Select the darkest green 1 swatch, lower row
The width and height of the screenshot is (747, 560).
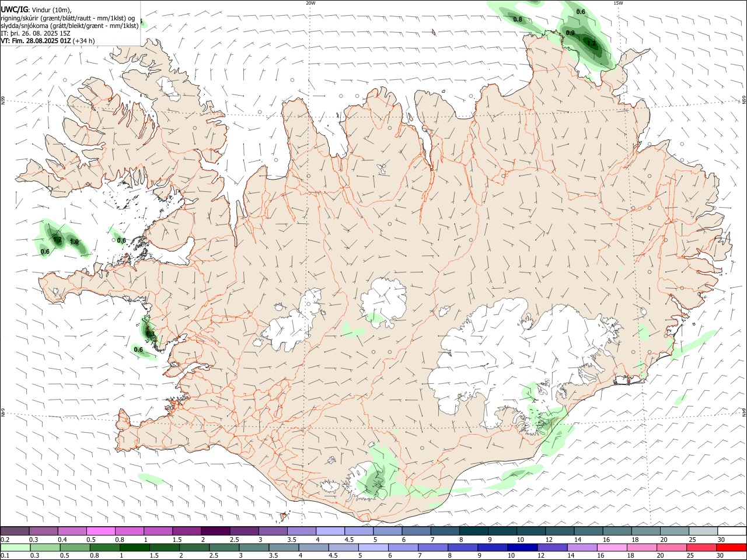[x=135, y=547]
